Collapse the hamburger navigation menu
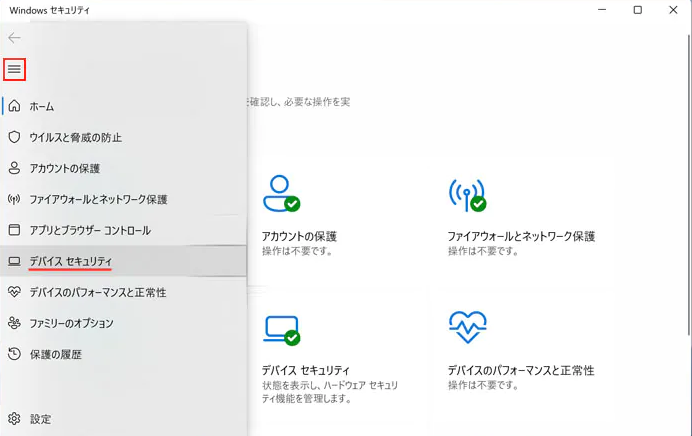Viewport: 692px width, 436px height. (x=14, y=69)
